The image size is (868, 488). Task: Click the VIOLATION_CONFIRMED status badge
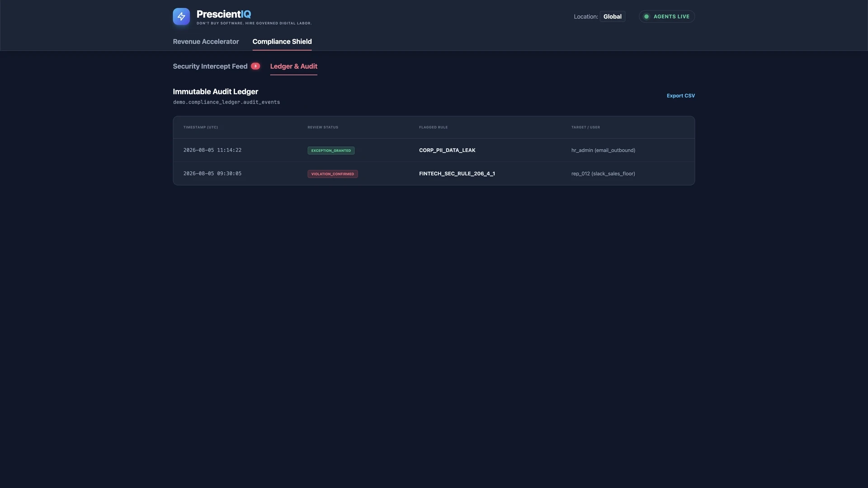[333, 174]
